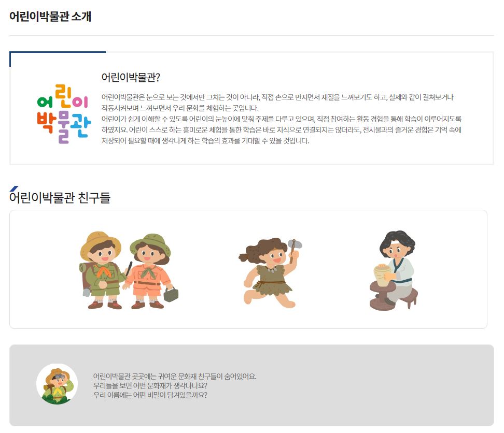Click the 어린이박물관 소개 page title

[x=50, y=16]
